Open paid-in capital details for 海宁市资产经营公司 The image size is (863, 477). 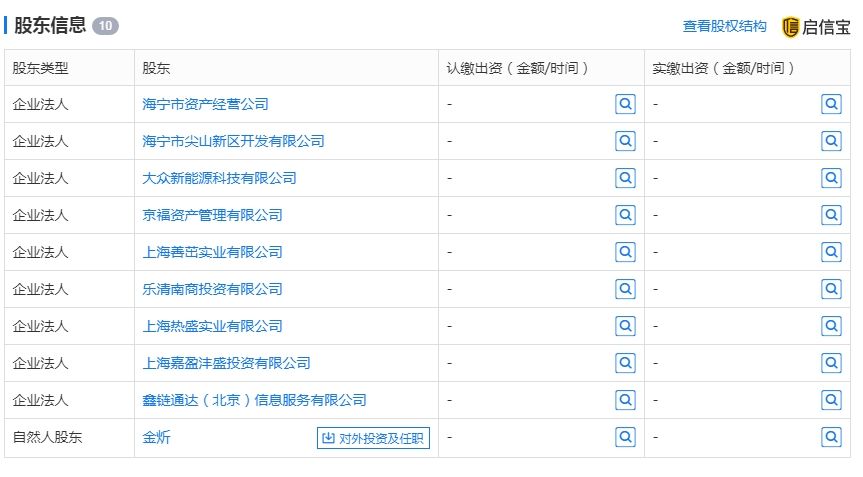831,104
